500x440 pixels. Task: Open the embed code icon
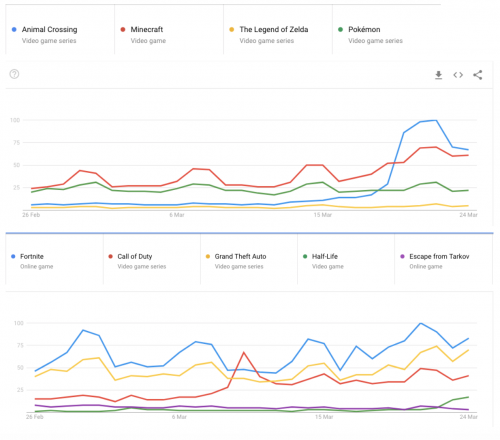click(458, 75)
